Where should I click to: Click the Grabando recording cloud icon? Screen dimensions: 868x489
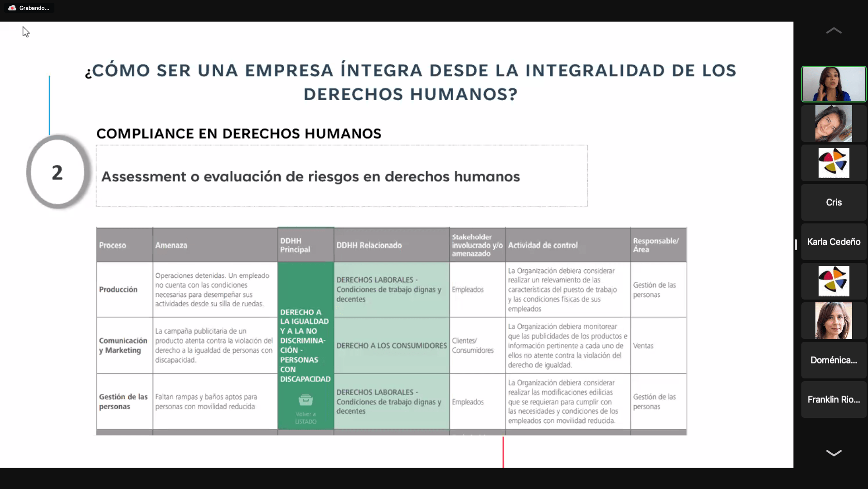pos(12,8)
